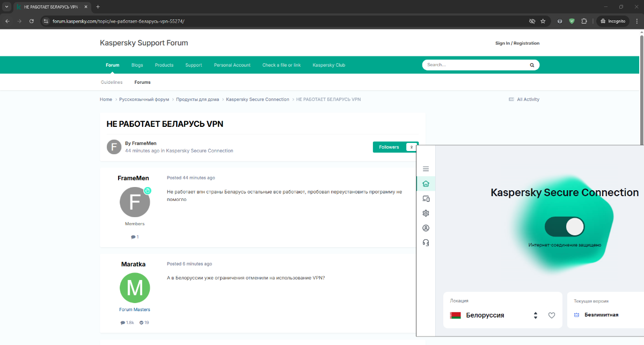
Task: Click Maratka's 19 solutions check icon
Action: [142, 323]
